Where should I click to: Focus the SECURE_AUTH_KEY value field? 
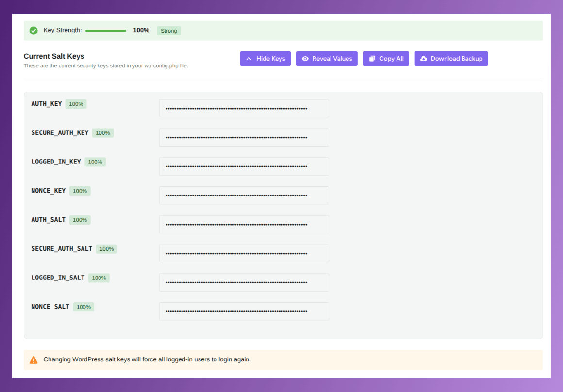tap(244, 137)
